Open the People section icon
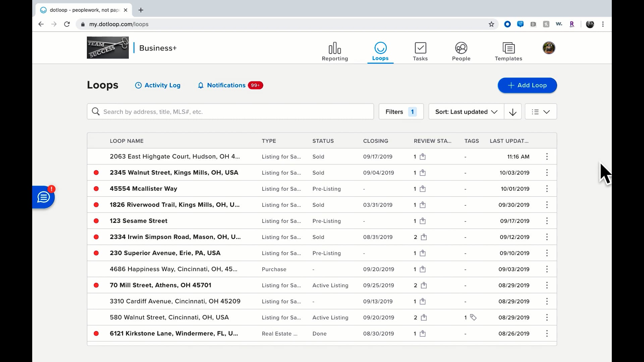This screenshot has width=644, height=362. point(461,48)
